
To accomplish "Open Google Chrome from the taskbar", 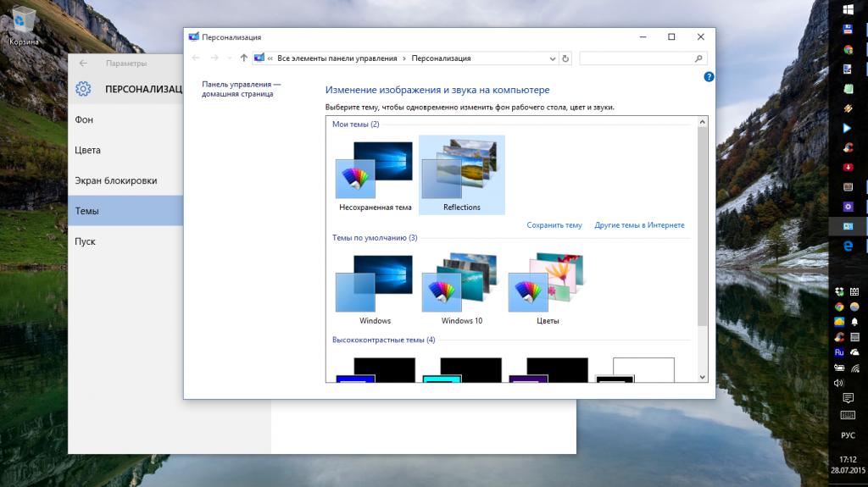I will 847,49.
